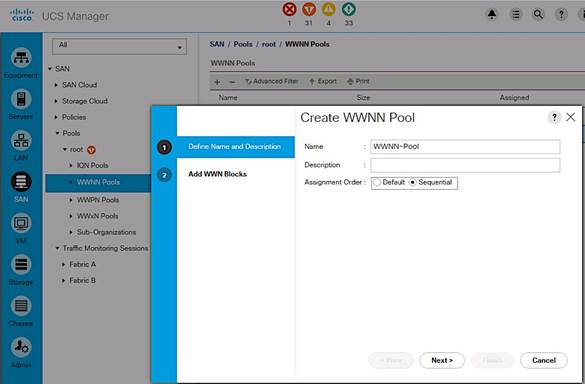Click the Name field containing WWNN-Pool

(x=465, y=147)
